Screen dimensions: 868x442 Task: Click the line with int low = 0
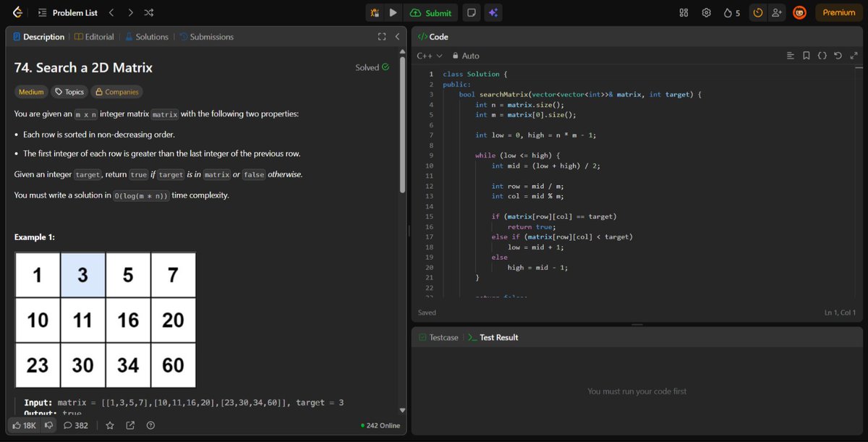(x=535, y=135)
